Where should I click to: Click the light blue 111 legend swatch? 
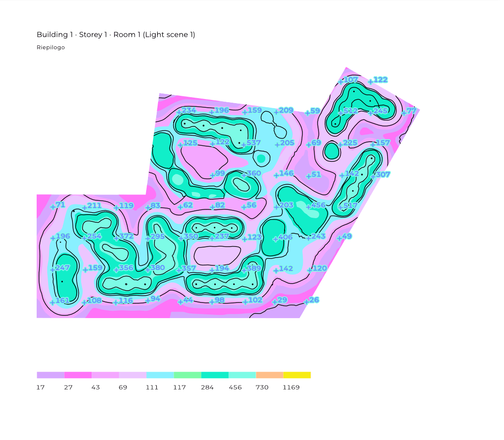(x=160, y=375)
